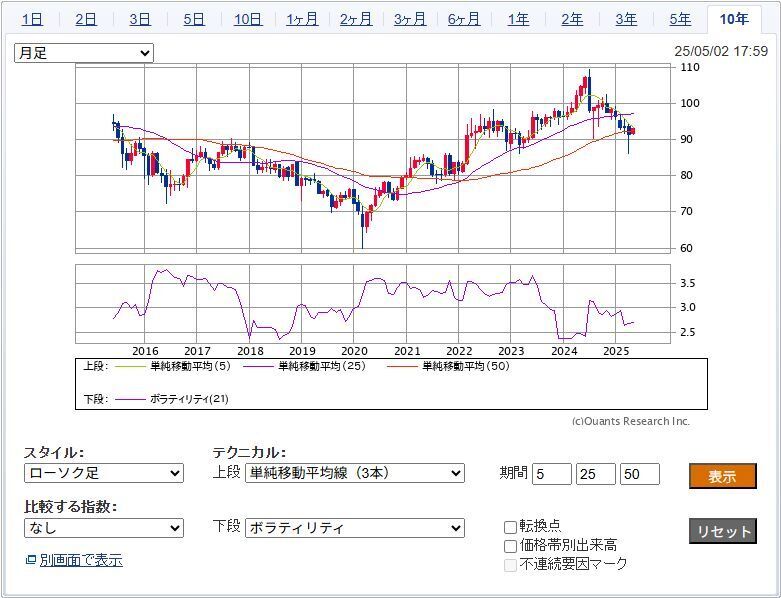Screen dimensions: 781x598
Task: Click the ボラティリティ(21) legend label
Action: click(x=189, y=399)
